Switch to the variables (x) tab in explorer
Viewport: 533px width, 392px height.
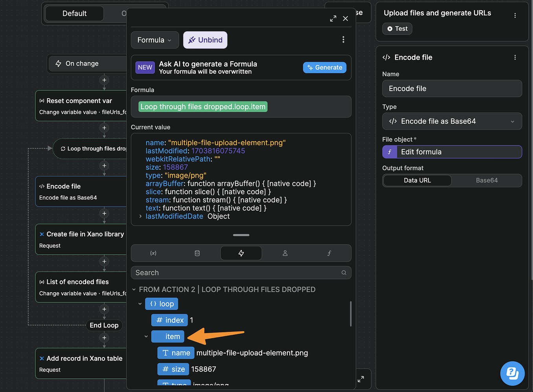(153, 253)
